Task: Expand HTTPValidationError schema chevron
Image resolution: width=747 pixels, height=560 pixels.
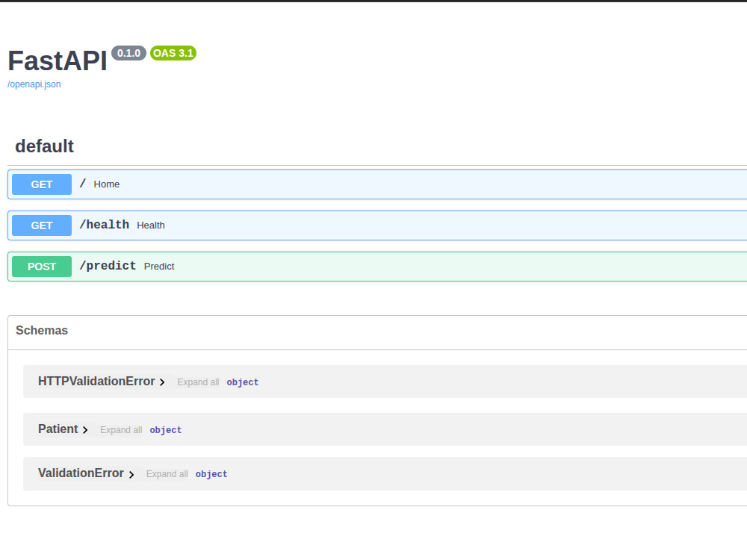Action: (162, 382)
